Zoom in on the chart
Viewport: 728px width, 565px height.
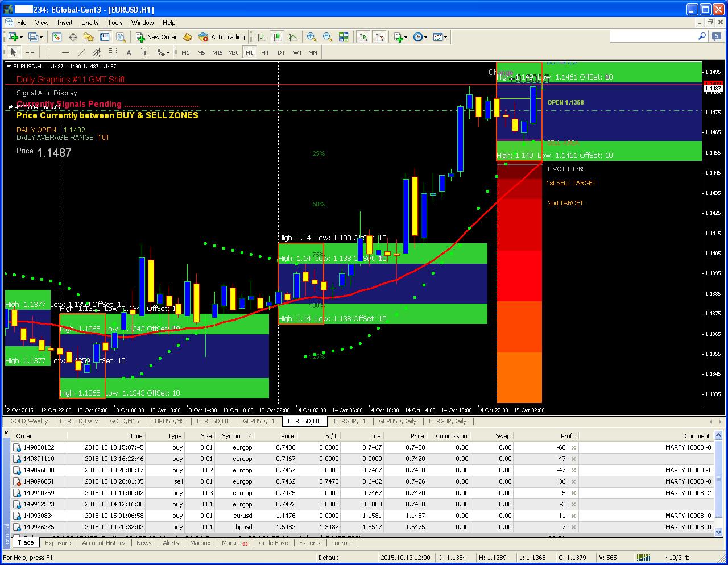click(x=312, y=37)
